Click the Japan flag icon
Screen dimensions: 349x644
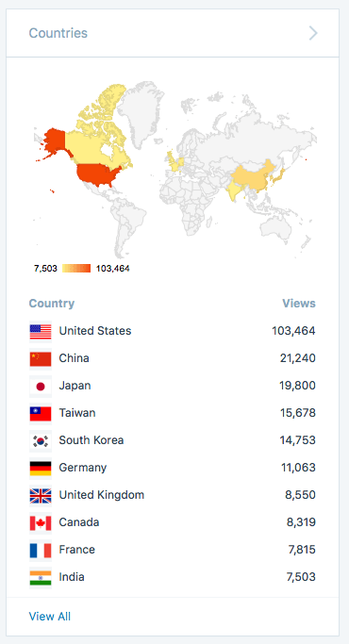point(41,386)
